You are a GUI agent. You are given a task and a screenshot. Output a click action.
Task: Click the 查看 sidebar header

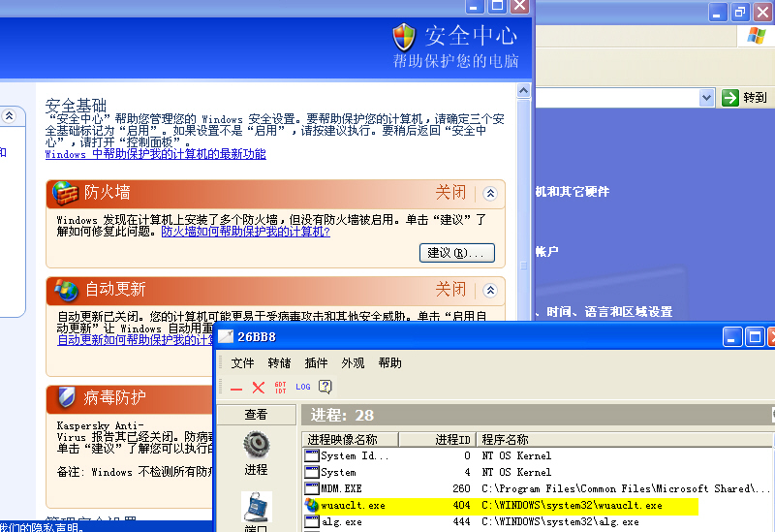tap(256, 415)
